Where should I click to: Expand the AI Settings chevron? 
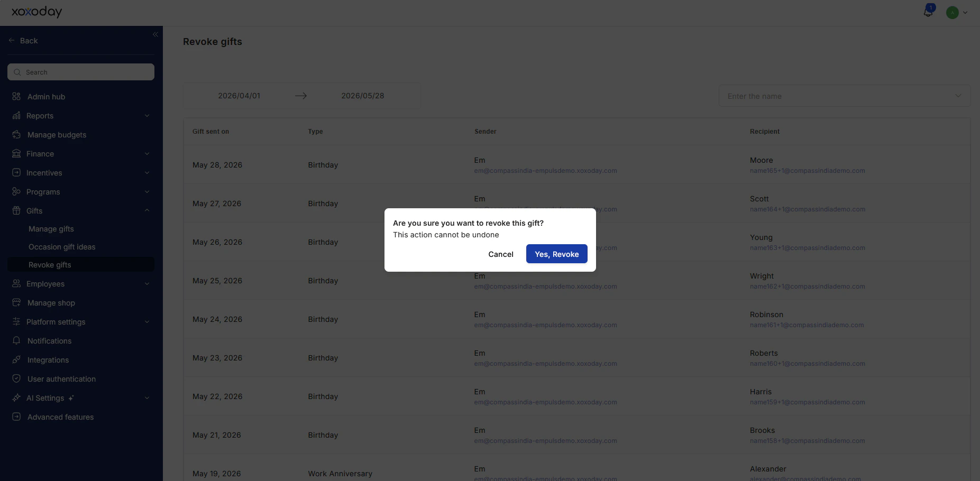[x=147, y=397]
